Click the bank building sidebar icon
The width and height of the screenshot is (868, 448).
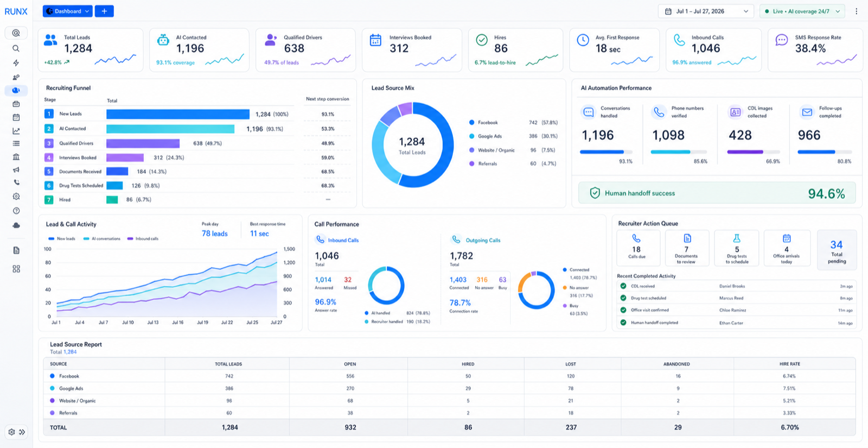pos(16,156)
